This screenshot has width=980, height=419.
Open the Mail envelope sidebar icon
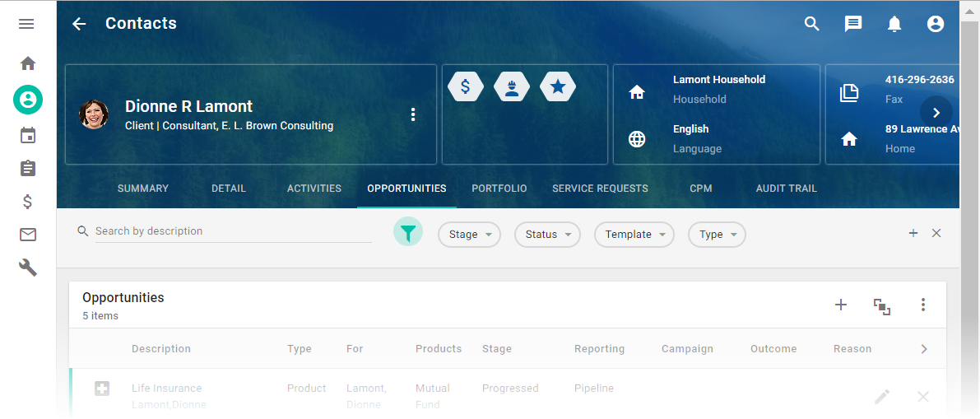point(28,235)
